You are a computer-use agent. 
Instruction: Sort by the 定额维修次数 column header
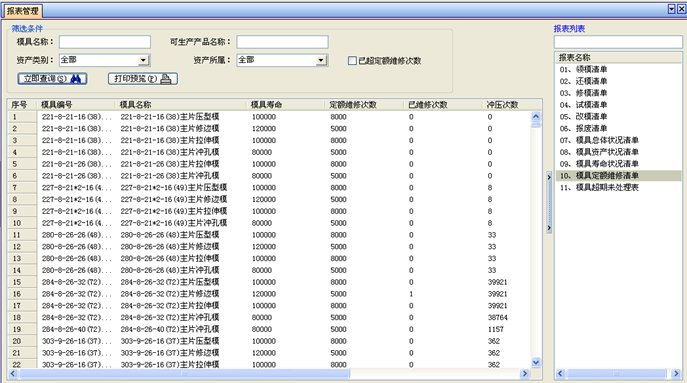tap(365, 105)
